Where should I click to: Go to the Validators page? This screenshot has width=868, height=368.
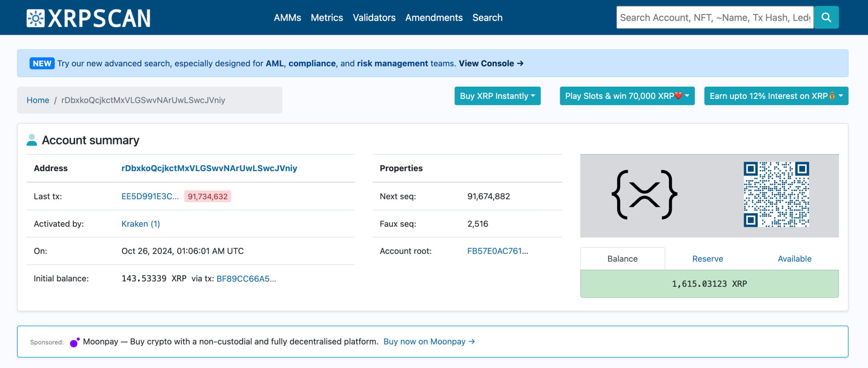pyautogui.click(x=374, y=18)
